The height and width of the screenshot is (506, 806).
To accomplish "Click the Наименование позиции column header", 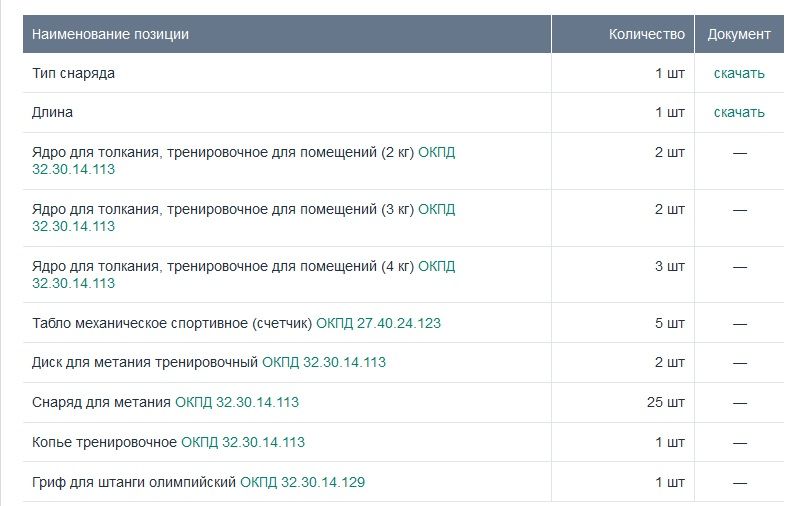I will pyautogui.click(x=110, y=34).
